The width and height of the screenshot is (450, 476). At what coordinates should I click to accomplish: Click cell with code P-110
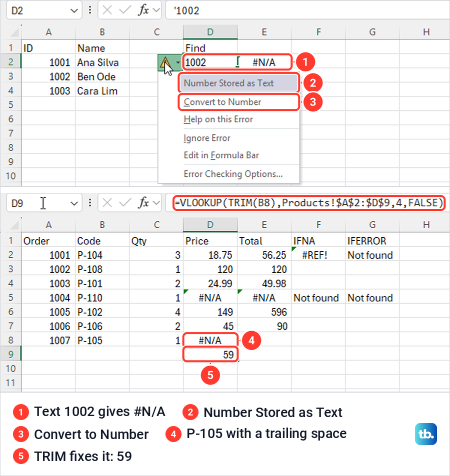click(102, 298)
